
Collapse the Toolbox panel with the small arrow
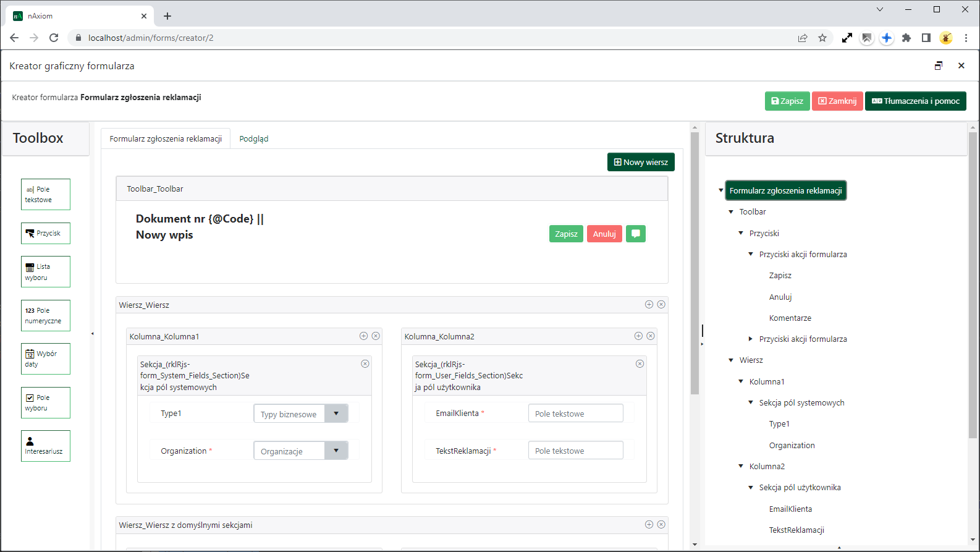coord(93,334)
